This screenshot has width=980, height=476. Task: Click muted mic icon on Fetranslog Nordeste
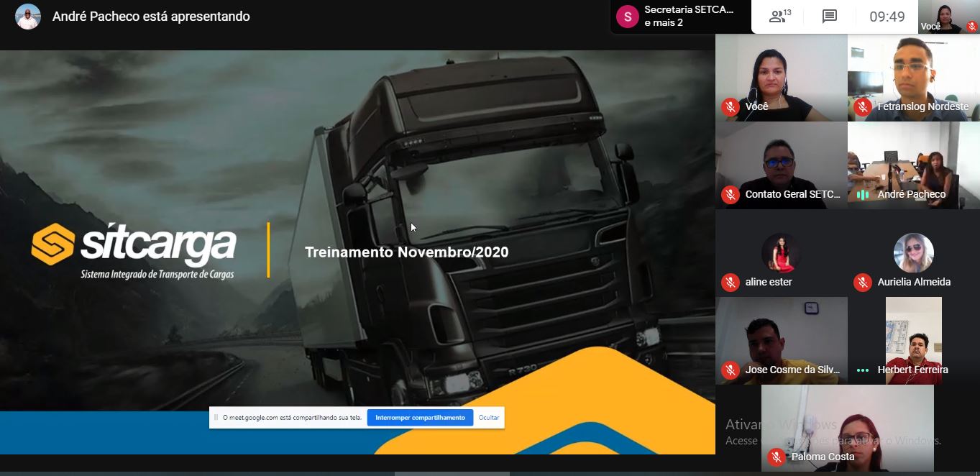click(862, 107)
